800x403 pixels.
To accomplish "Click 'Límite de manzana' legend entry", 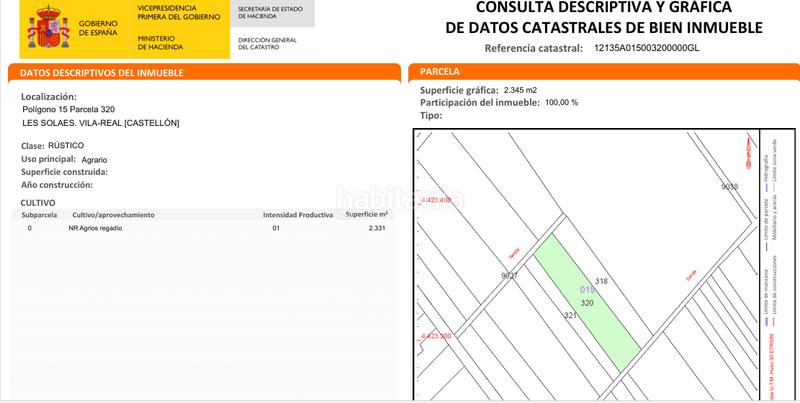I will (x=765, y=292).
